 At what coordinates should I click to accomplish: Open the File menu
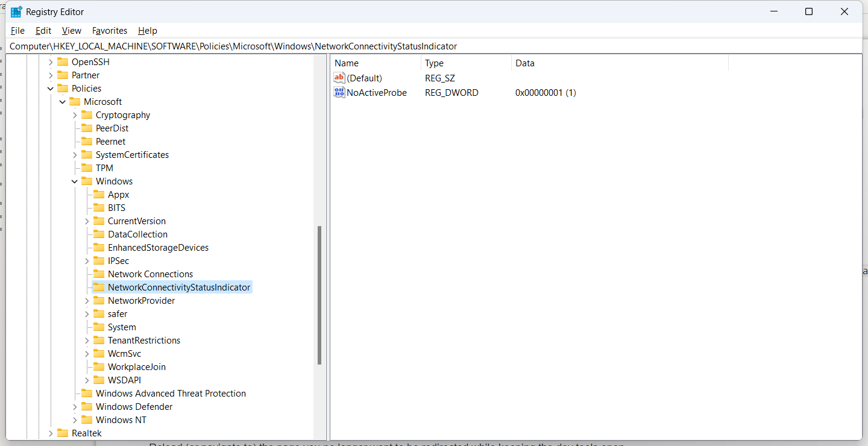pyautogui.click(x=17, y=31)
